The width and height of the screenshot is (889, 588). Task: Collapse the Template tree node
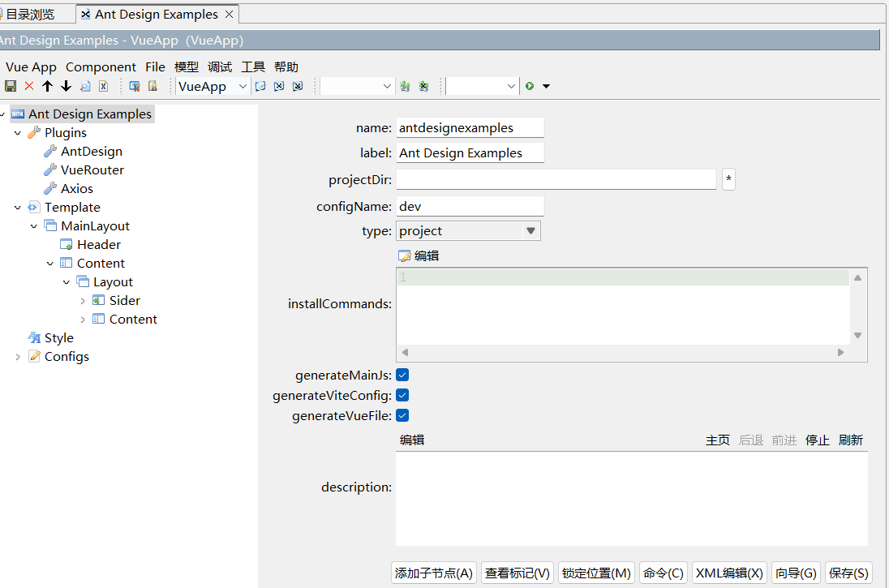18,208
